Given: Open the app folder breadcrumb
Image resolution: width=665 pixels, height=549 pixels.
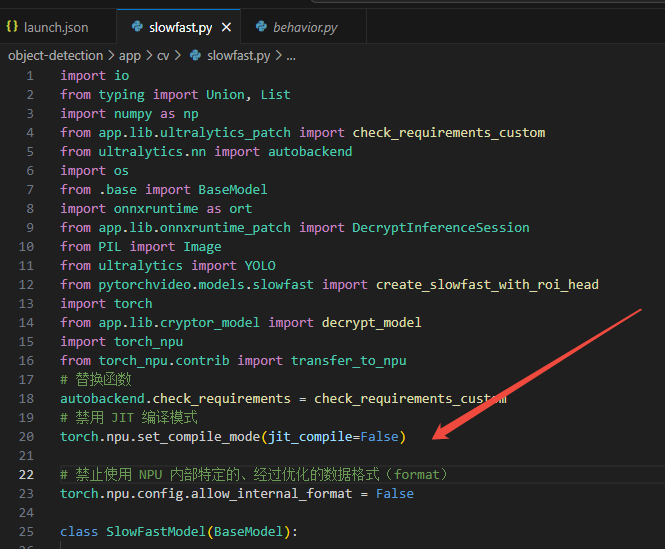Looking at the screenshot, I should pyautogui.click(x=130, y=56).
